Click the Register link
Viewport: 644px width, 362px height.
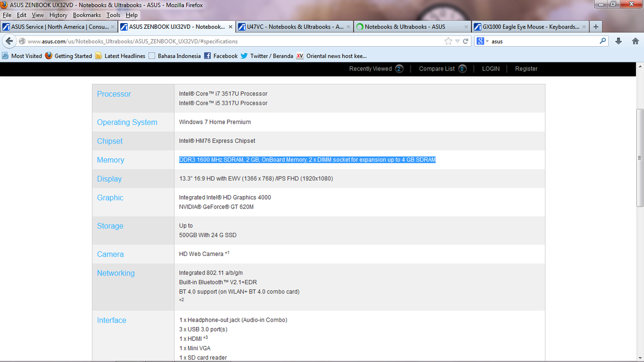[526, 69]
